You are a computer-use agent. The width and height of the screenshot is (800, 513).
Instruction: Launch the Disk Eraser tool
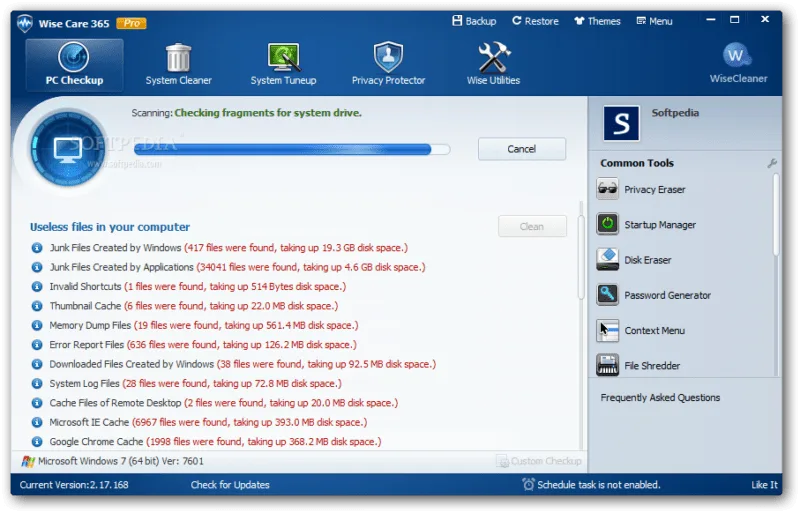[x=634, y=260]
